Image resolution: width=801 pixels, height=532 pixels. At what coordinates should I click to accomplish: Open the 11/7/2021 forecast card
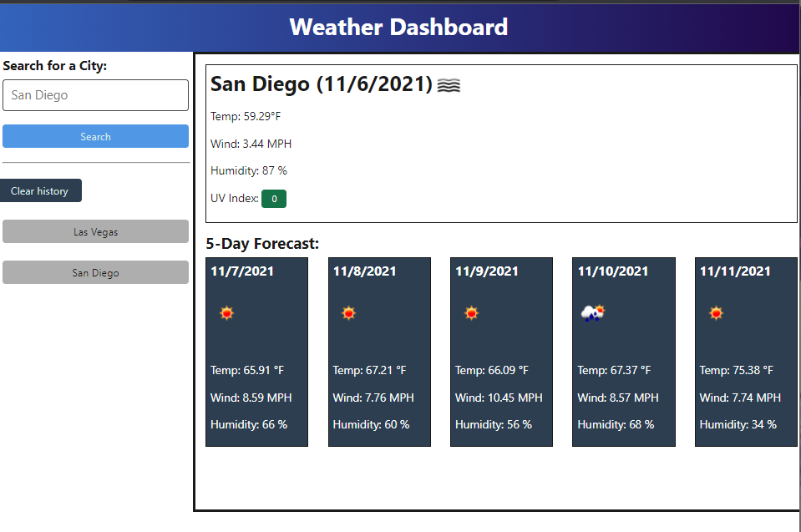[x=256, y=352]
